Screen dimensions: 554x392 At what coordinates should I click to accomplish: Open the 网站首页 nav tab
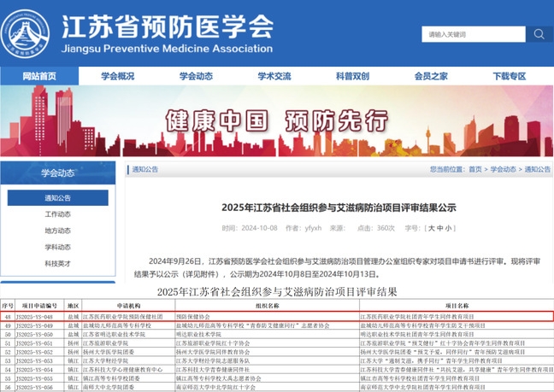pos(39,76)
